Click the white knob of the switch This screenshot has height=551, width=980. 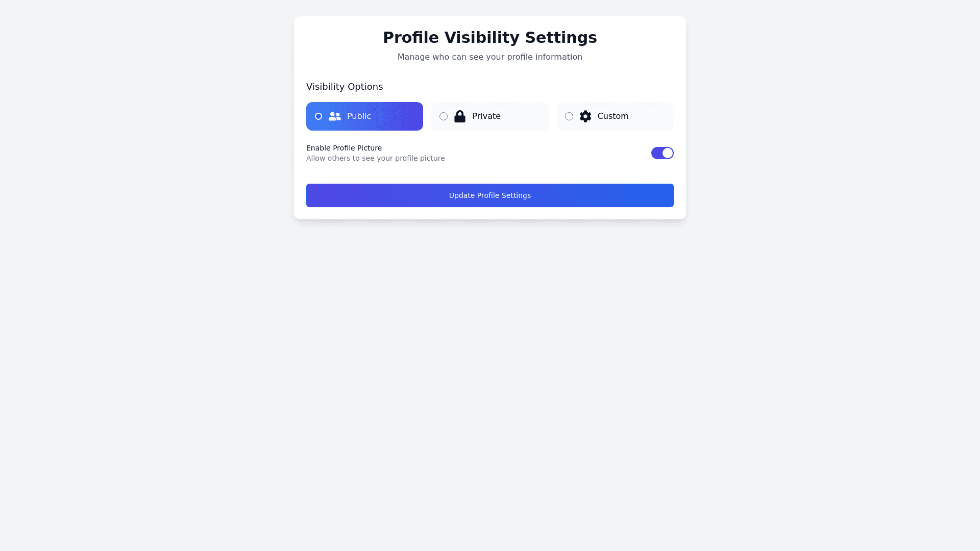668,153
